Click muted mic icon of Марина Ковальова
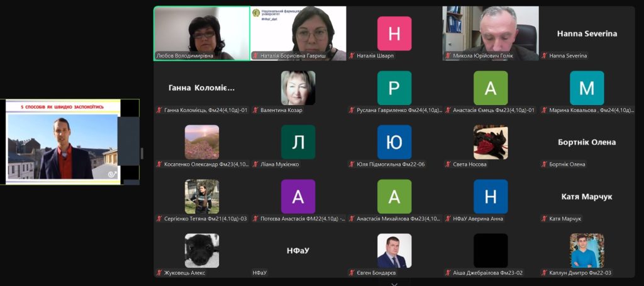644x286 pixels. (544, 110)
